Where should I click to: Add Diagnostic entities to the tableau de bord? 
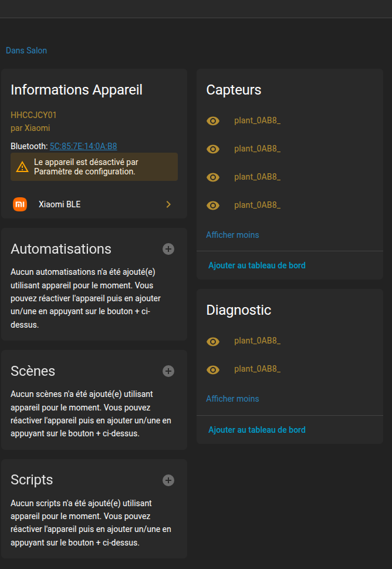point(257,430)
